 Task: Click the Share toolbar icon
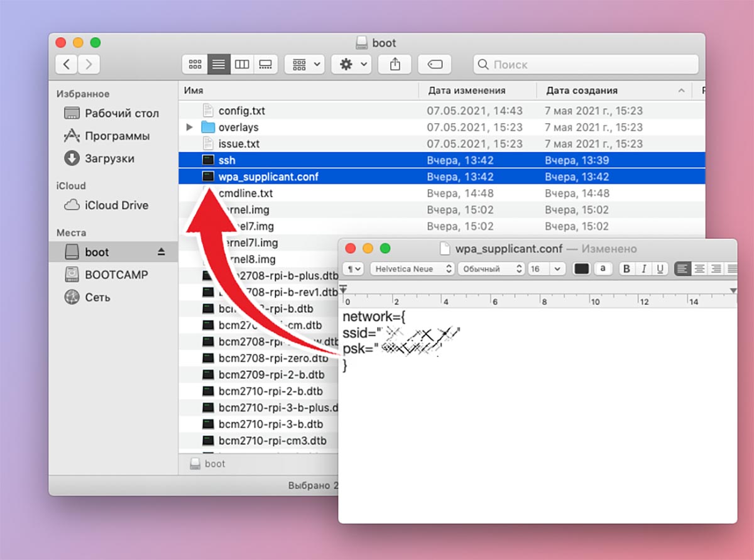[x=395, y=64]
